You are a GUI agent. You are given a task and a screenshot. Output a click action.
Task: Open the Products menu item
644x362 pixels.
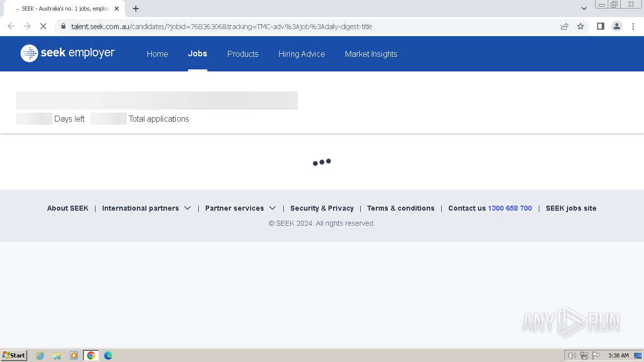[243, 54]
